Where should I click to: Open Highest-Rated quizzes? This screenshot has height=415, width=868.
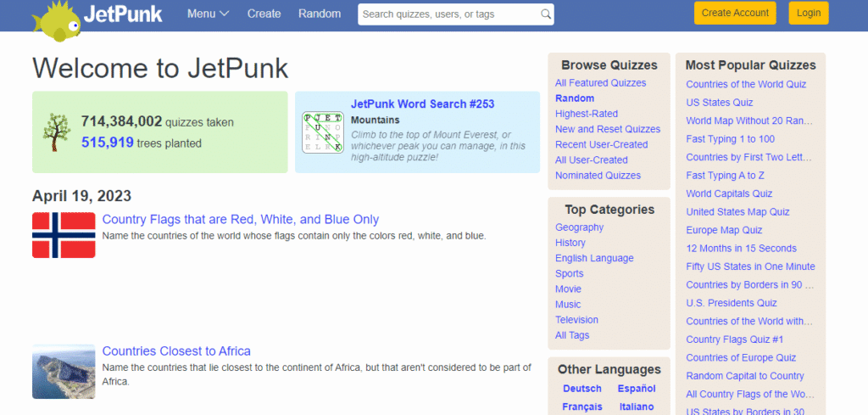[587, 114]
